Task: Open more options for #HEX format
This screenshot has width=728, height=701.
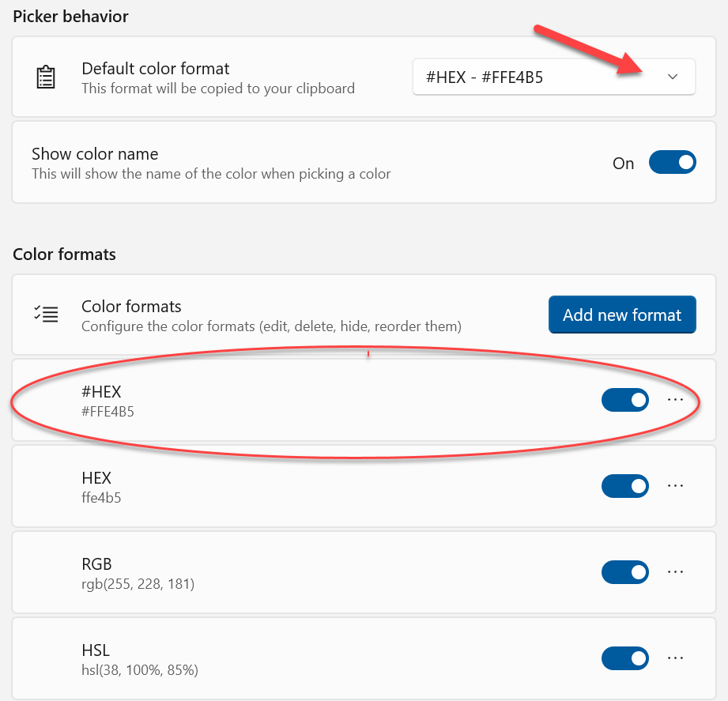Action: click(x=675, y=400)
